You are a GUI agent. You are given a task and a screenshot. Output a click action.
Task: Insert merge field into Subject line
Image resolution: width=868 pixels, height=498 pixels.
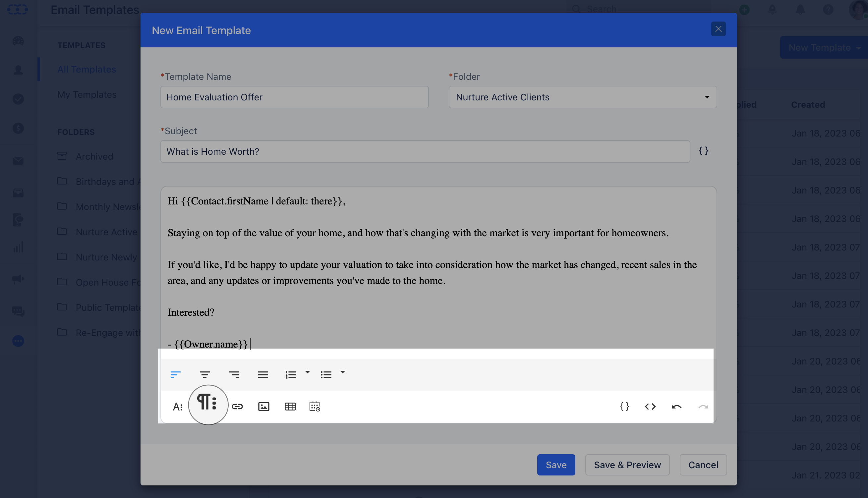(x=703, y=150)
